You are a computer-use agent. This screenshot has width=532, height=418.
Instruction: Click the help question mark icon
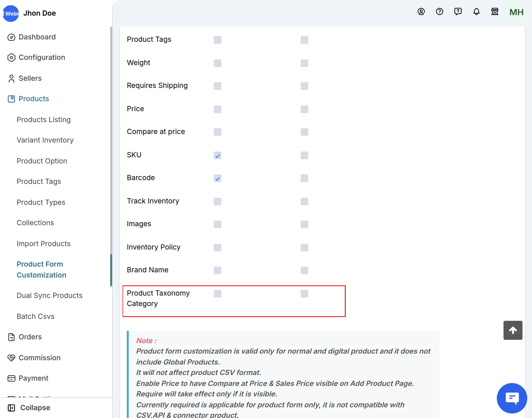click(x=439, y=11)
